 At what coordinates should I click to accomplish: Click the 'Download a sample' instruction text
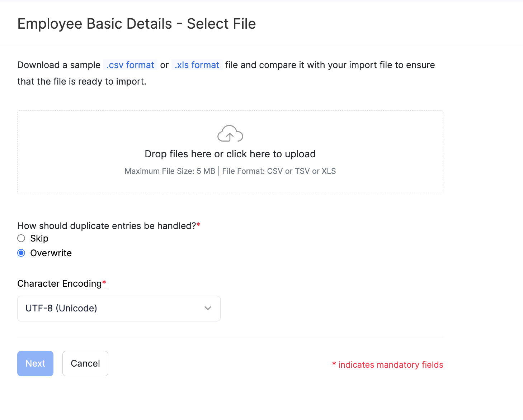coord(59,65)
